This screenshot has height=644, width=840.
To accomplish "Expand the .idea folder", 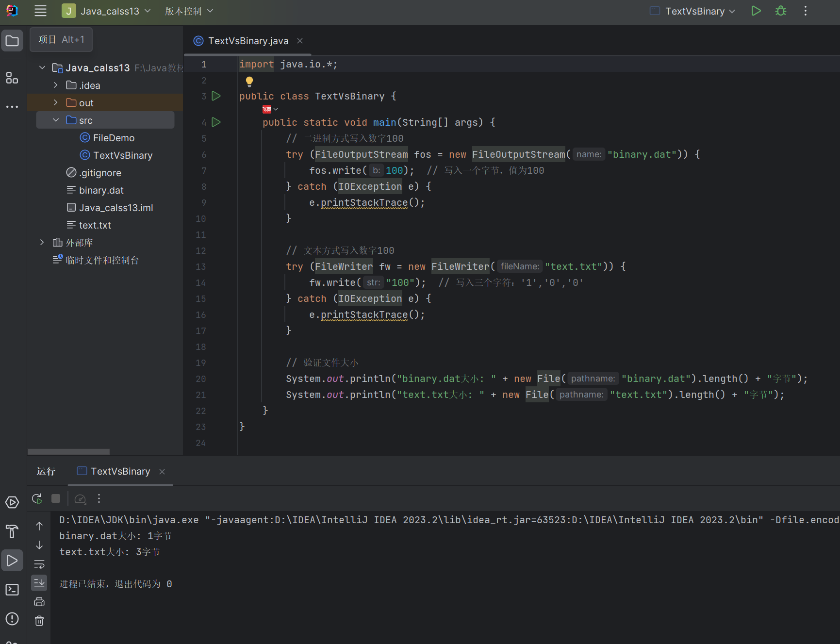I will click(56, 85).
